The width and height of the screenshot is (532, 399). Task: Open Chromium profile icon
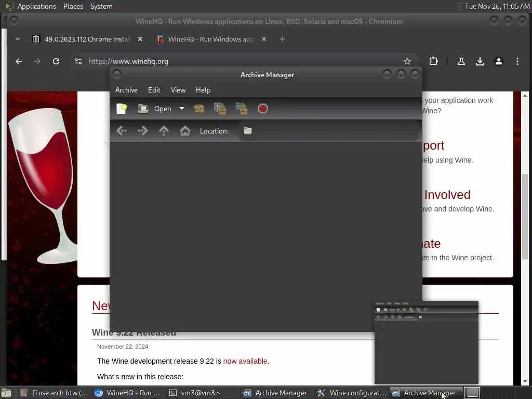(498, 61)
